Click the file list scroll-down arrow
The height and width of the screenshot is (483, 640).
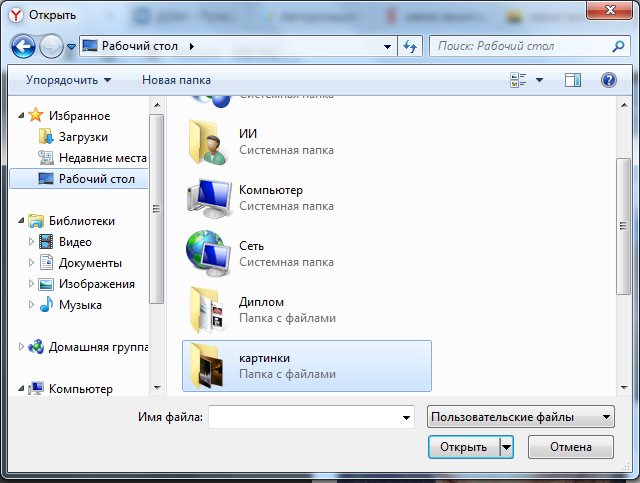pos(624,387)
